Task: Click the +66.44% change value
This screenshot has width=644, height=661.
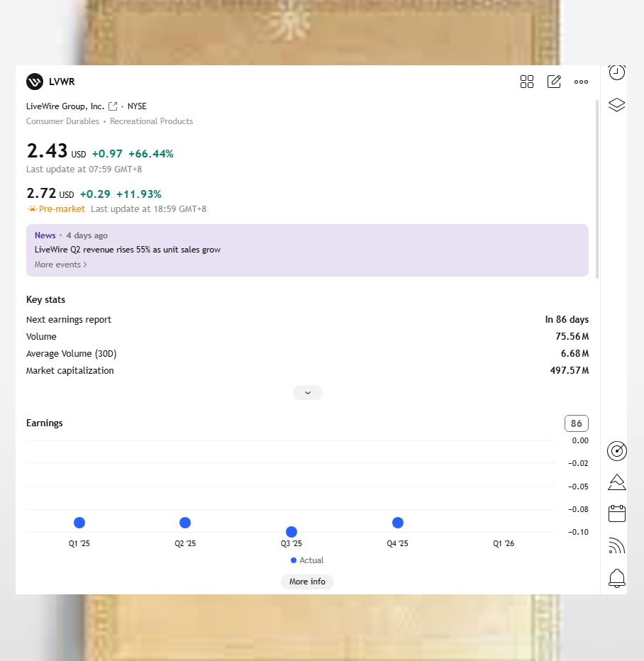Action: click(x=151, y=154)
